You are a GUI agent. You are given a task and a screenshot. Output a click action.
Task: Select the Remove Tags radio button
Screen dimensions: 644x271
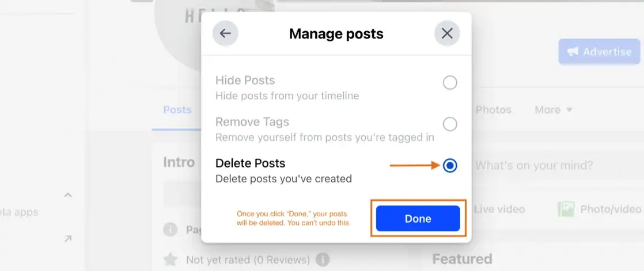tap(450, 124)
